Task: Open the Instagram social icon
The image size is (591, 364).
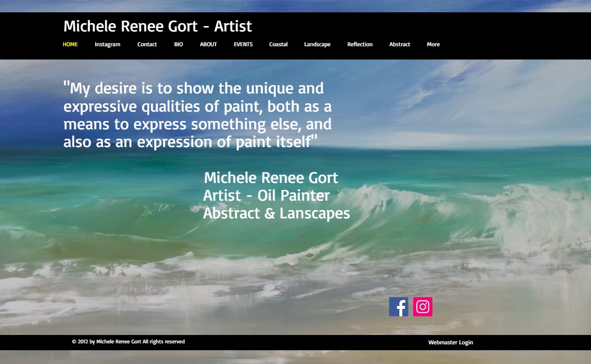Action: [x=423, y=306]
